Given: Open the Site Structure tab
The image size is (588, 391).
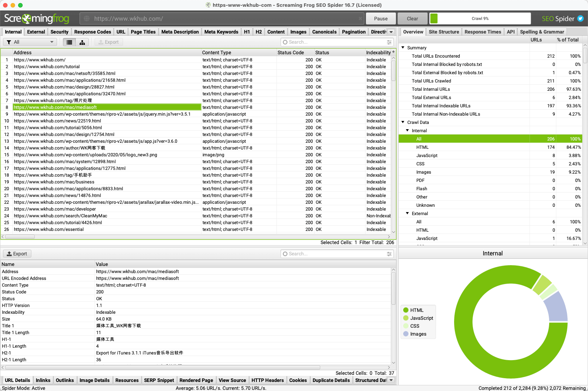Looking at the screenshot, I should click(444, 32).
